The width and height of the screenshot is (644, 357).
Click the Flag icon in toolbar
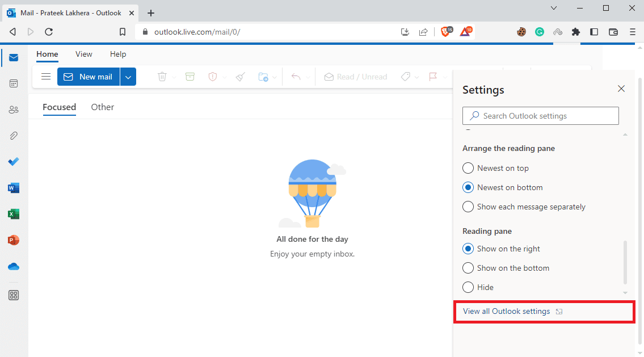(433, 77)
